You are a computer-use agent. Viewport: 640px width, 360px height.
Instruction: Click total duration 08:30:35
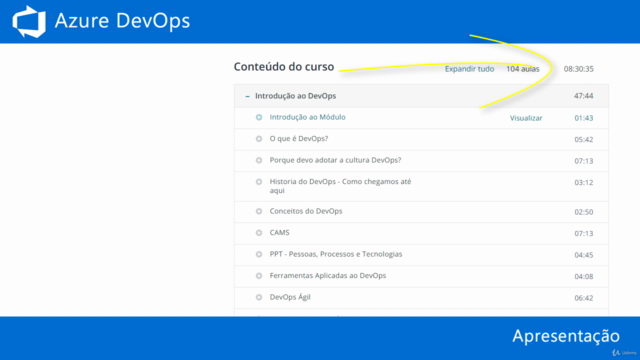click(x=578, y=69)
